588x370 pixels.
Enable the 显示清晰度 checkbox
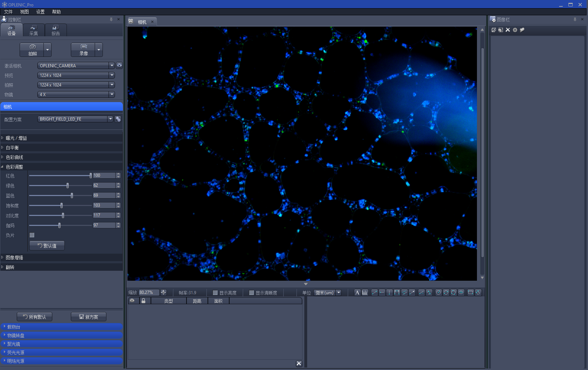[x=251, y=293]
